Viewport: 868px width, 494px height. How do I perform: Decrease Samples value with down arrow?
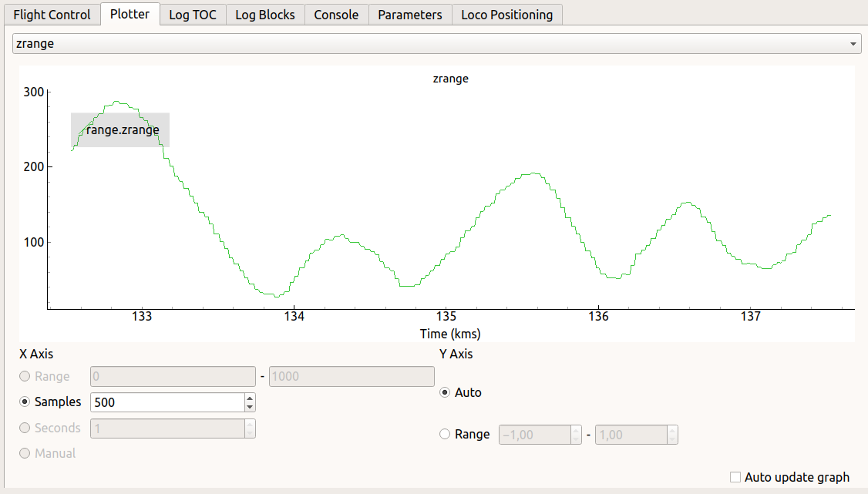(x=249, y=407)
